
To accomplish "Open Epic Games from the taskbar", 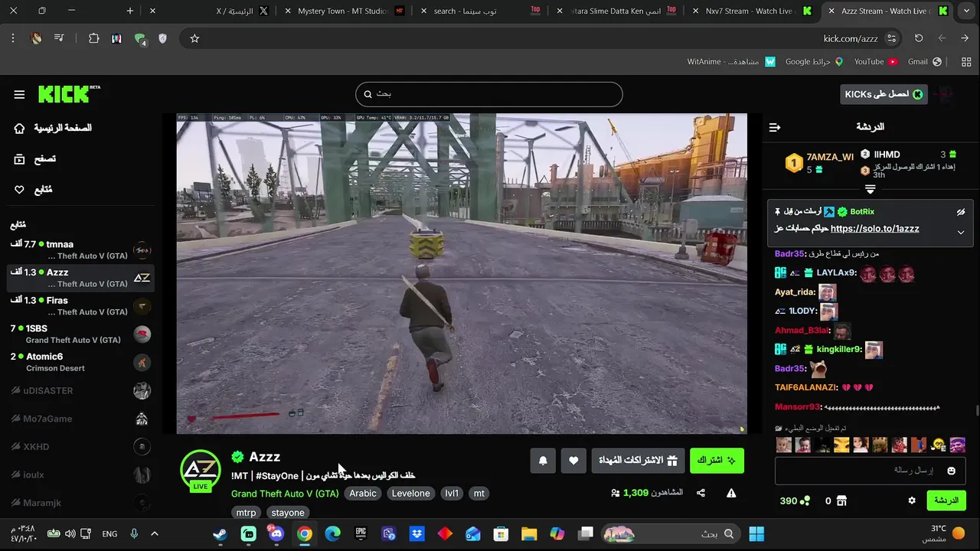I will pos(361,534).
